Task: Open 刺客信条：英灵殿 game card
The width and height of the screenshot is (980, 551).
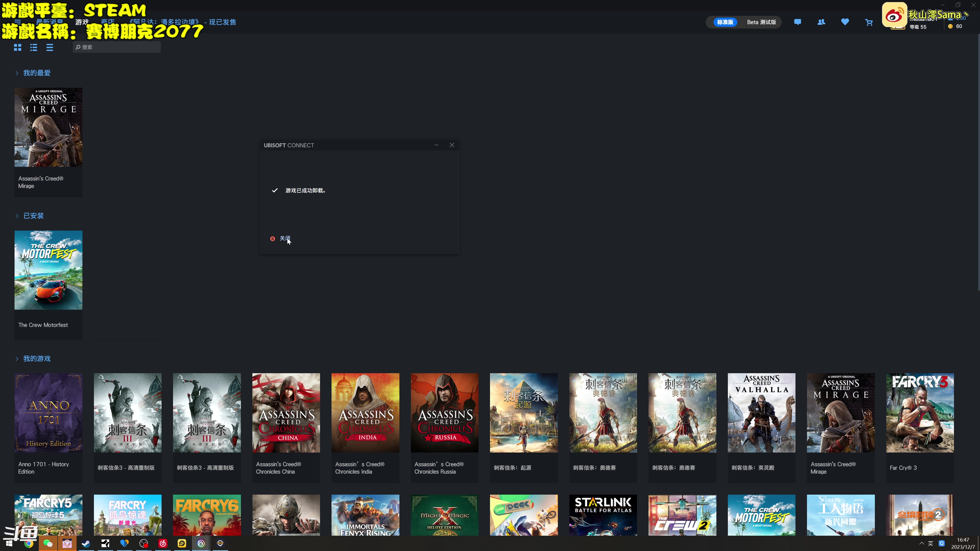Action: point(762,428)
